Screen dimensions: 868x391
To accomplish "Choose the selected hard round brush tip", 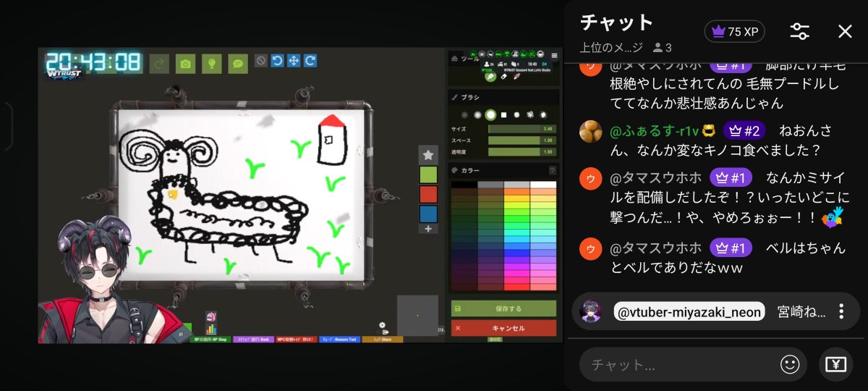I will [490, 114].
